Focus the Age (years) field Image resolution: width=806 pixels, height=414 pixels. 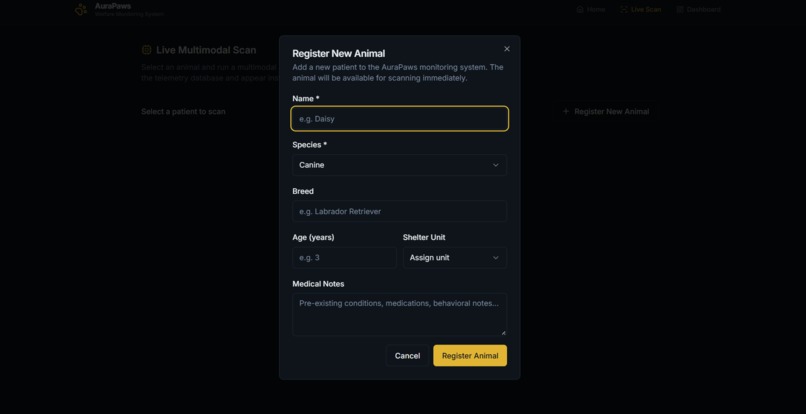pos(344,258)
